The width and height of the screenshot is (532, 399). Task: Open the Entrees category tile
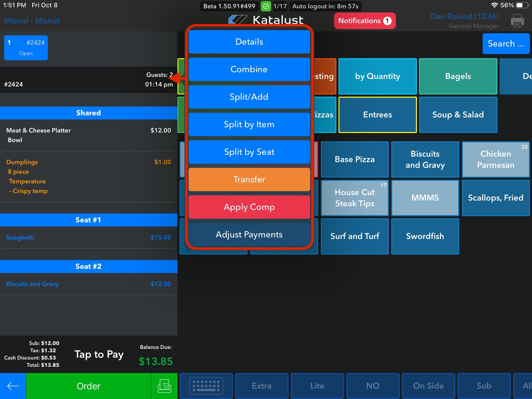(x=377, y=115)
